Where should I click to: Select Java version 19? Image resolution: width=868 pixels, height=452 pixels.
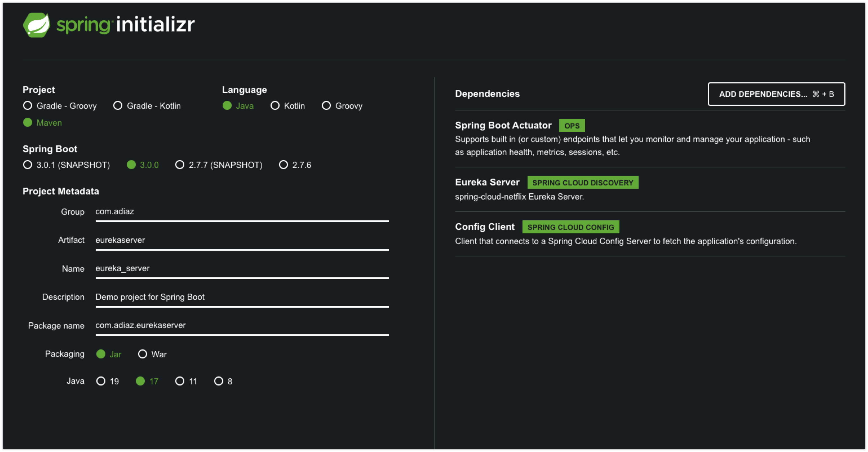[x=108, y=381]
